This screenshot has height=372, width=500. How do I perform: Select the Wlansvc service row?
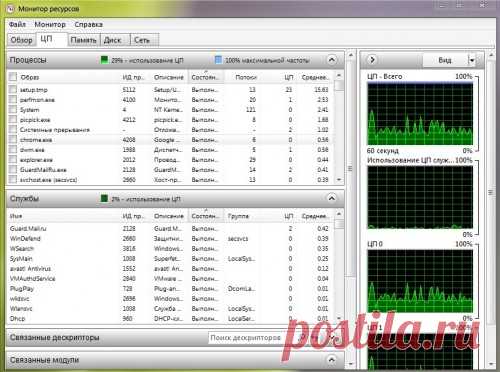click(x=171, y=309)
